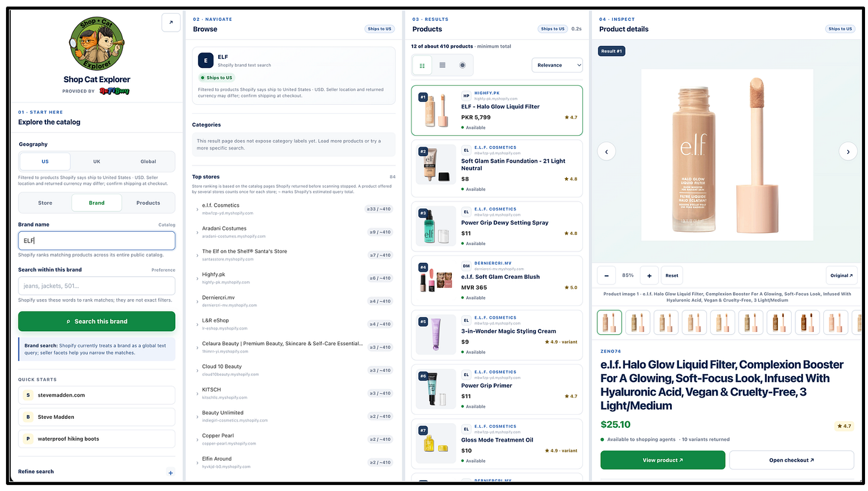Expand The Elf on the Shelf Santa's Store row
This screenshot has height=491, width=868.
point(294,255)
